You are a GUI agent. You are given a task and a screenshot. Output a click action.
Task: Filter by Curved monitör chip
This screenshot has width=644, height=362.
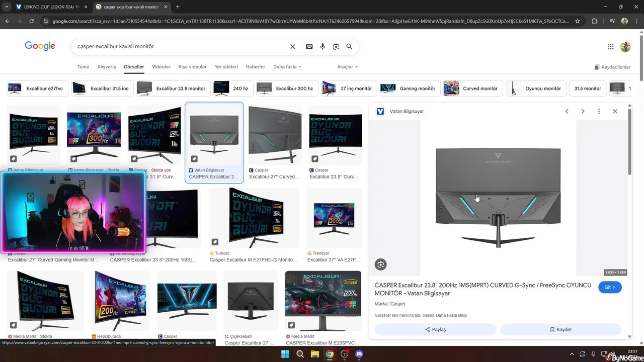click(x=472, y=88)
